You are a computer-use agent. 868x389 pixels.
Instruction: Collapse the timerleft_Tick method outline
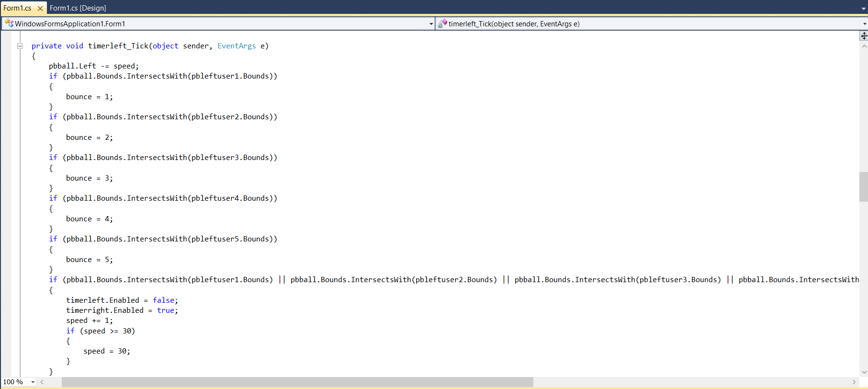(20, 46)
